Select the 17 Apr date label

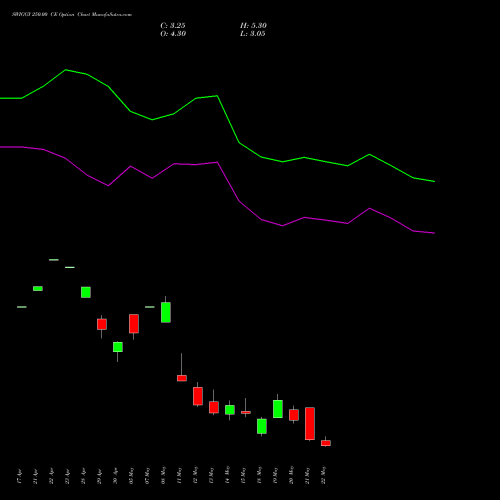(x=19, y=476)
